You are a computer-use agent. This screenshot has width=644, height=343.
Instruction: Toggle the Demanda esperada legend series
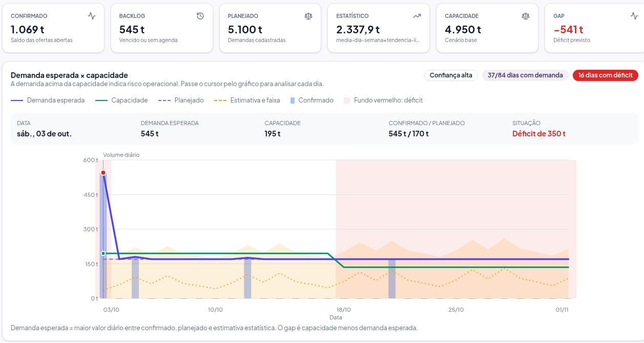(x=48, y=100)
